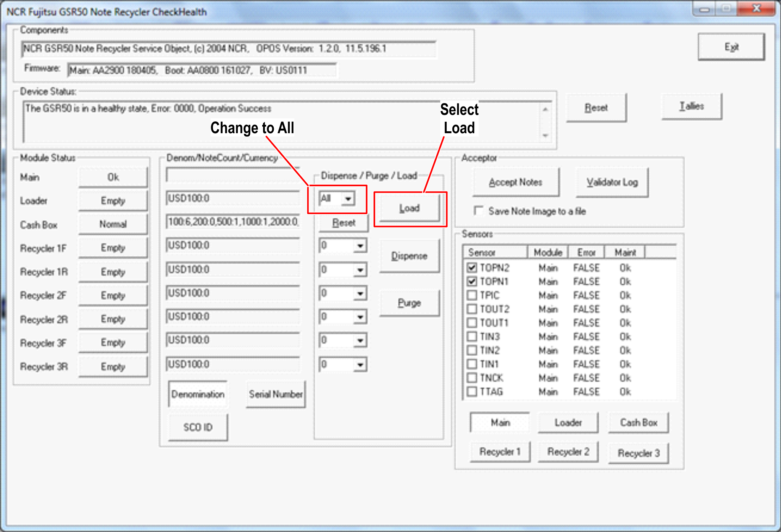Image resolution: width=781 pixels, height=532 pixels.
Task: Click the Sensor column header
Action: [x=495, y=252]
